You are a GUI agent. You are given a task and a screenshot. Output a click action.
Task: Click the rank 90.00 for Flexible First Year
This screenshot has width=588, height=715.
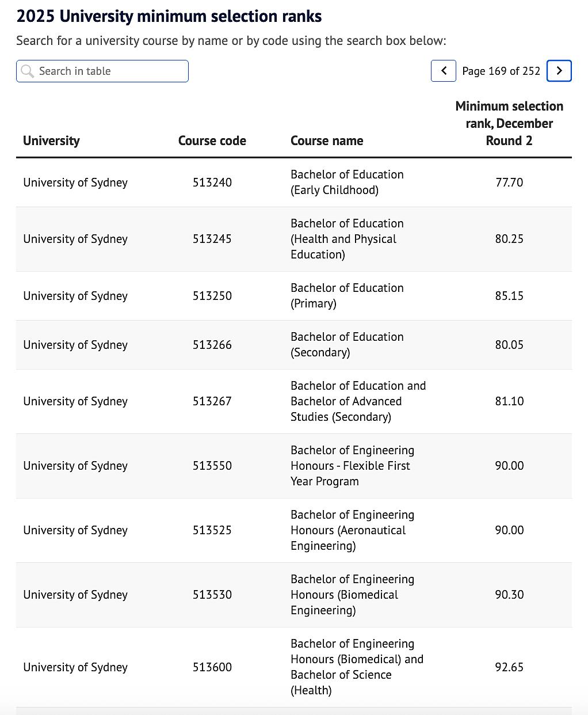(509, 466)
